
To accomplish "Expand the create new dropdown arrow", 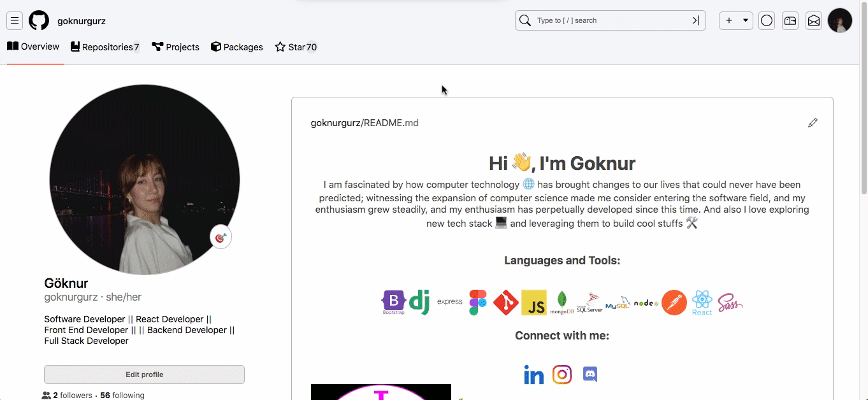I will [746, 20].
